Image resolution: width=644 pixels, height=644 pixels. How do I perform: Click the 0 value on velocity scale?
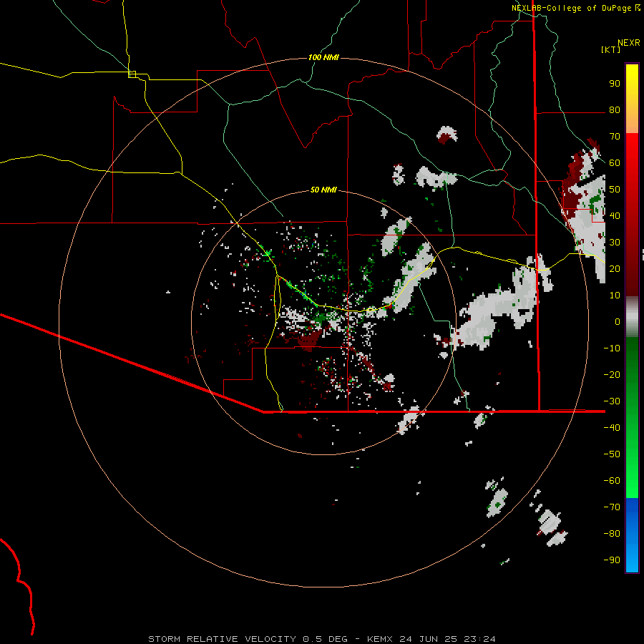(618, 321)
